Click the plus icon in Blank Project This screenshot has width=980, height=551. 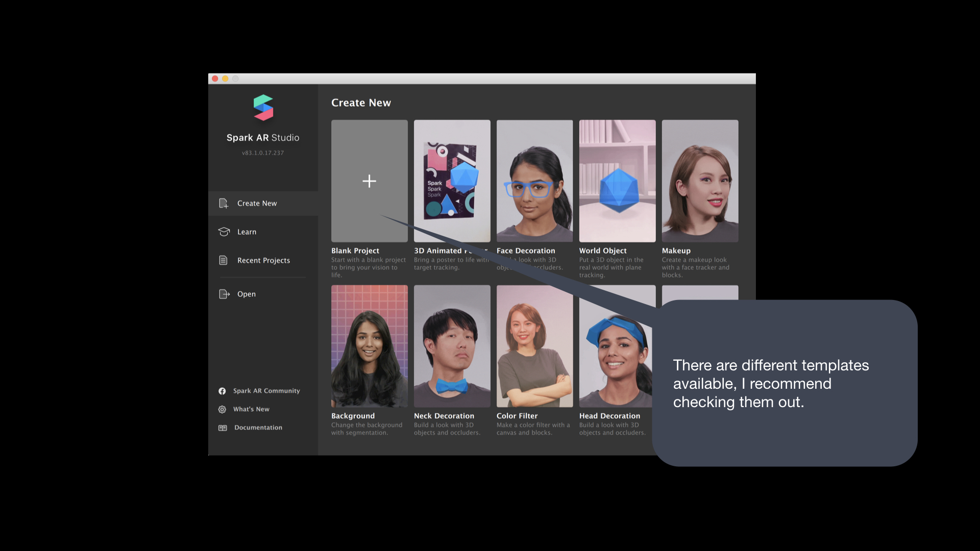click(369, 181)
